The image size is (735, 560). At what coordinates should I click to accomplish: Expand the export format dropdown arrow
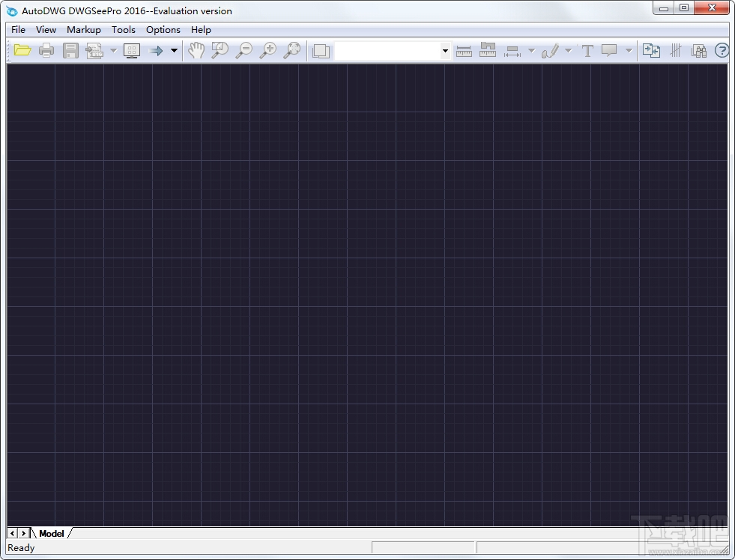113,50
